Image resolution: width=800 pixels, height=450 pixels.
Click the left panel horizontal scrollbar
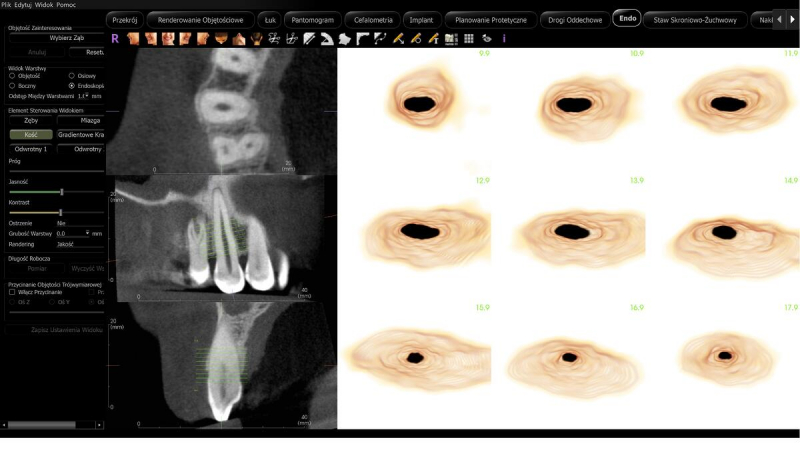point(42,424)
